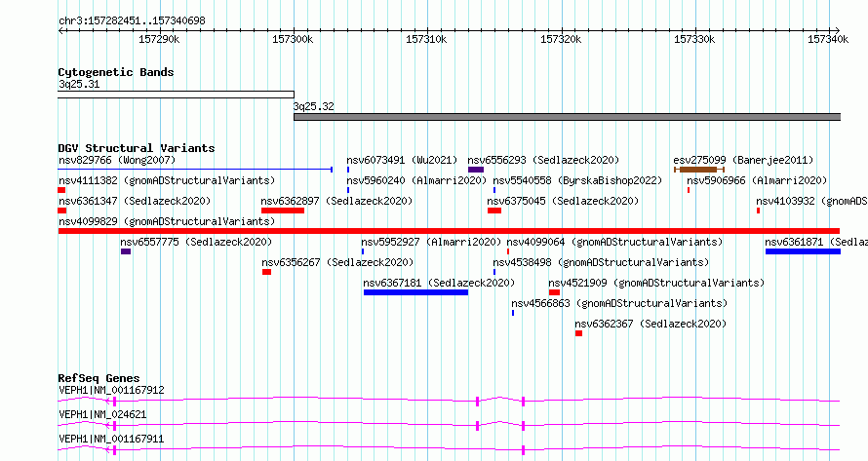This screenshot has height=461, width=868.
Task: Click the red nsv6356267 variant bar
Action: coord(266,272)
